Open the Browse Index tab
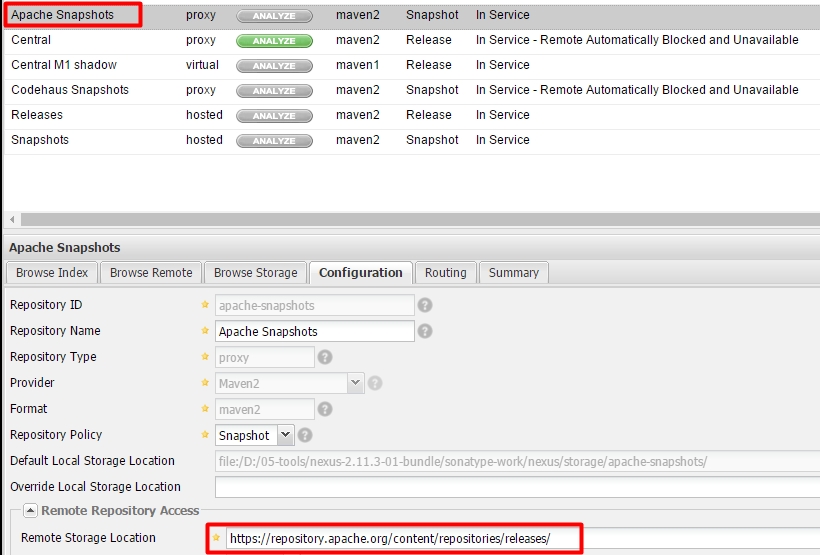Viewport: 820px width, 555px height. click(x=52, y=273)
